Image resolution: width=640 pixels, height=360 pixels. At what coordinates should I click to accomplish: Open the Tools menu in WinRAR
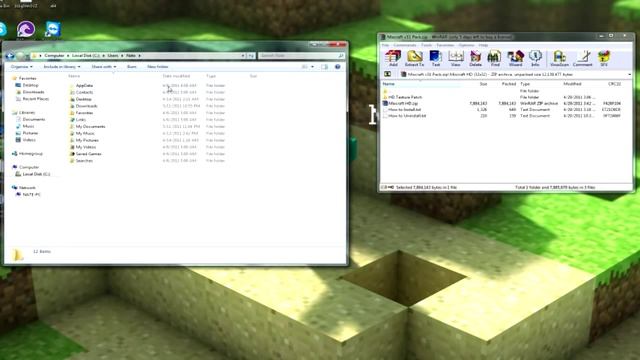pos(427,45)
